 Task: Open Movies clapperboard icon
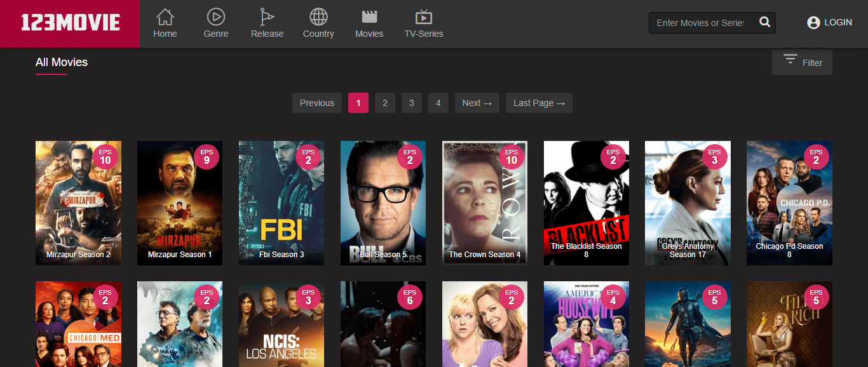[x=369, y=17]
